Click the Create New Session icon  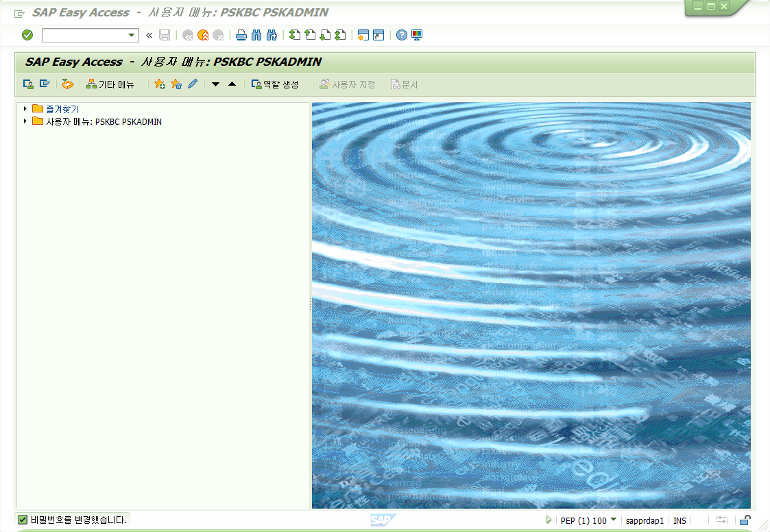tap(363, 35)
